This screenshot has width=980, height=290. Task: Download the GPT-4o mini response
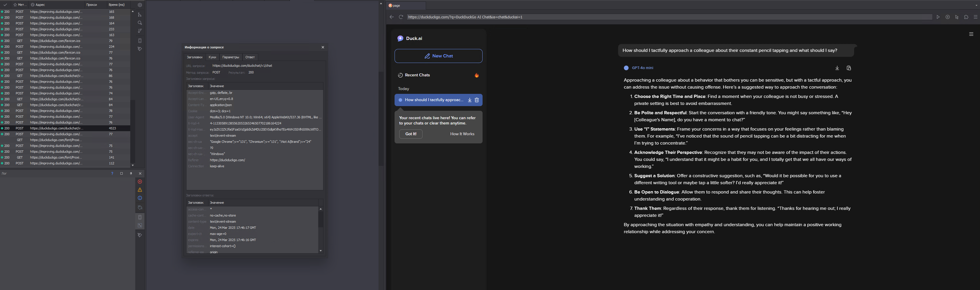(837, 68)
